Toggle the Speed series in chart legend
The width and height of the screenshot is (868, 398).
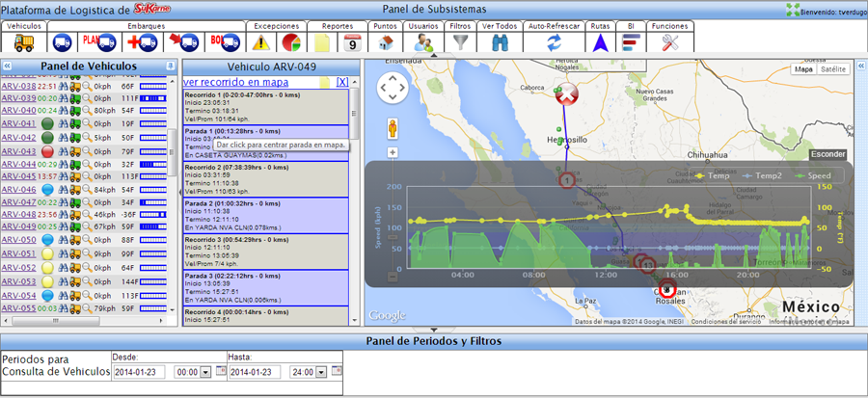tap(814, 175)
